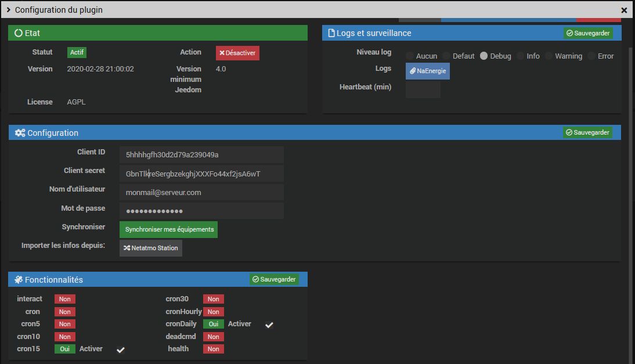The image size is (635, 364).
Task: Click the Heartbeat (min) input field
Action: point(423,89)
